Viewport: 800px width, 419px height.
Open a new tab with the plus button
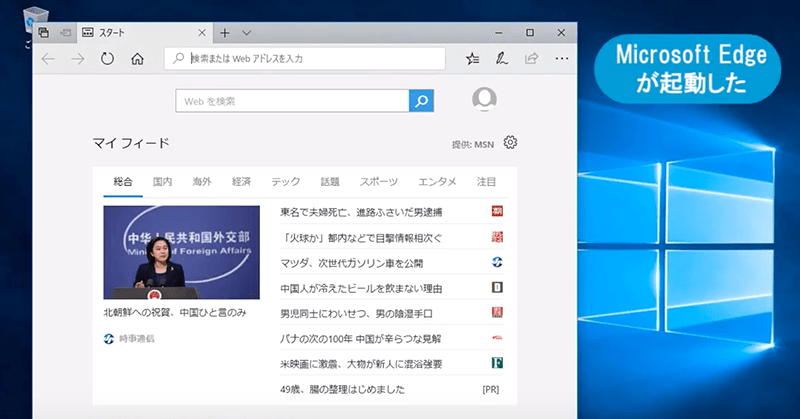(224, 33)
